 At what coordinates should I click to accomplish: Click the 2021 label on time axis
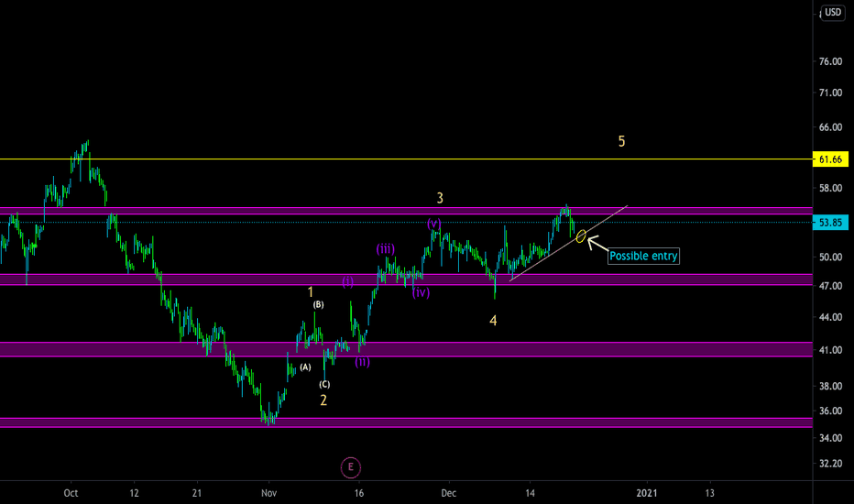[x=647, y=493]
